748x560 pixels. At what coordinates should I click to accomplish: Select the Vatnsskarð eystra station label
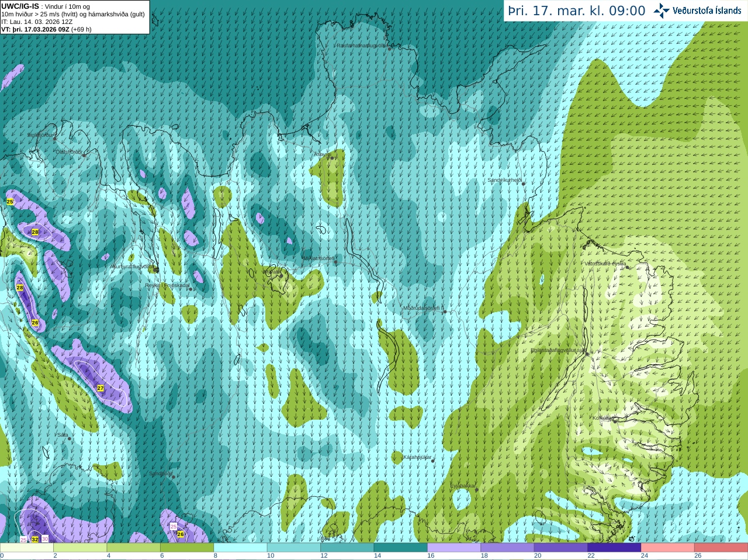tap(605, 264)
